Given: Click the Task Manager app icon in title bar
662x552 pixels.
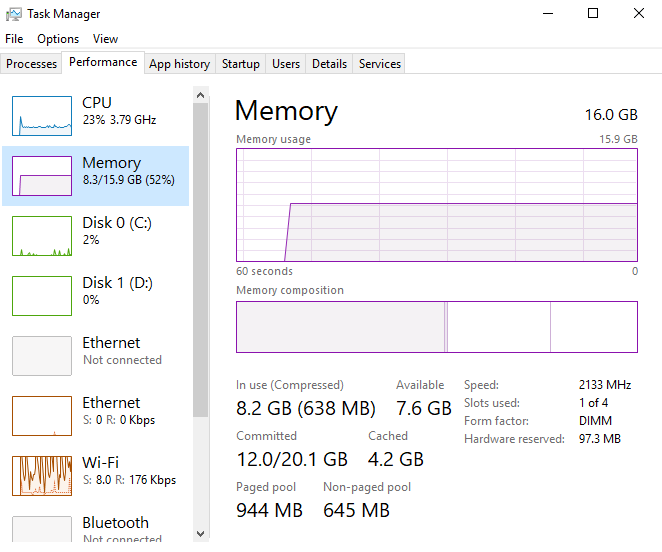Looking at the screenshot, I should [x=13, y=14].
